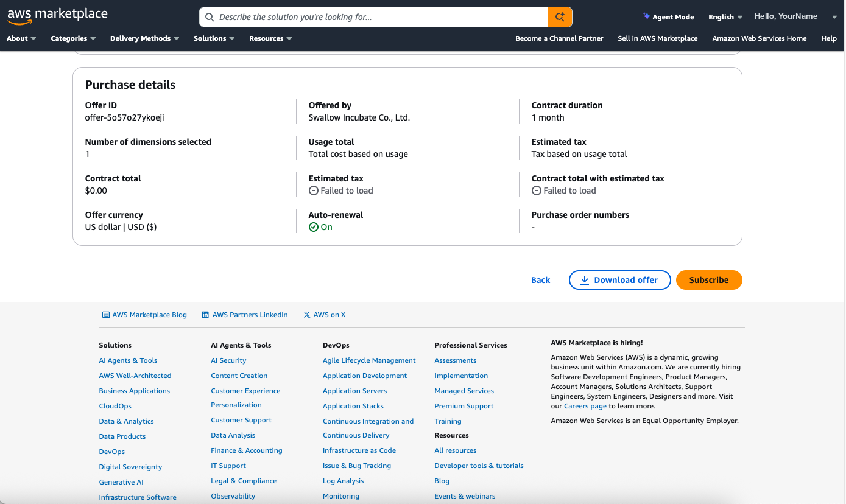Open the Application Servers link
Image resolution: width=846 pixels, height=504 pixels.
354,391
